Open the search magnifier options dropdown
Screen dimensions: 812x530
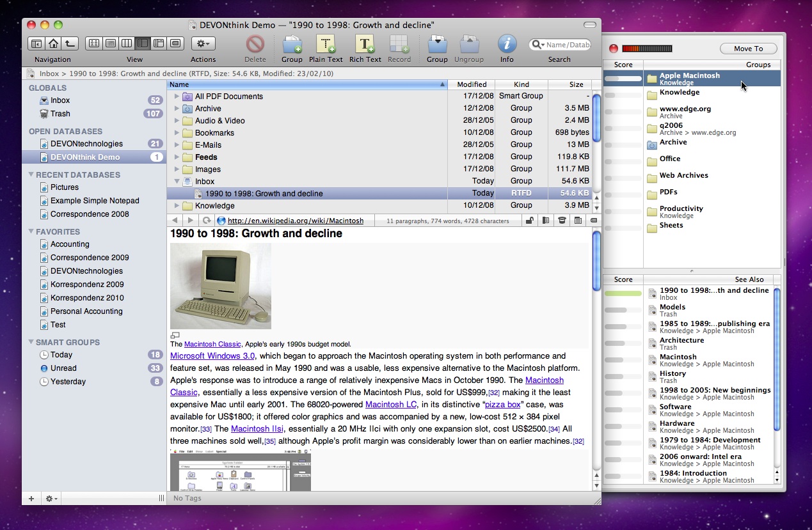click(x=539, y=45)
